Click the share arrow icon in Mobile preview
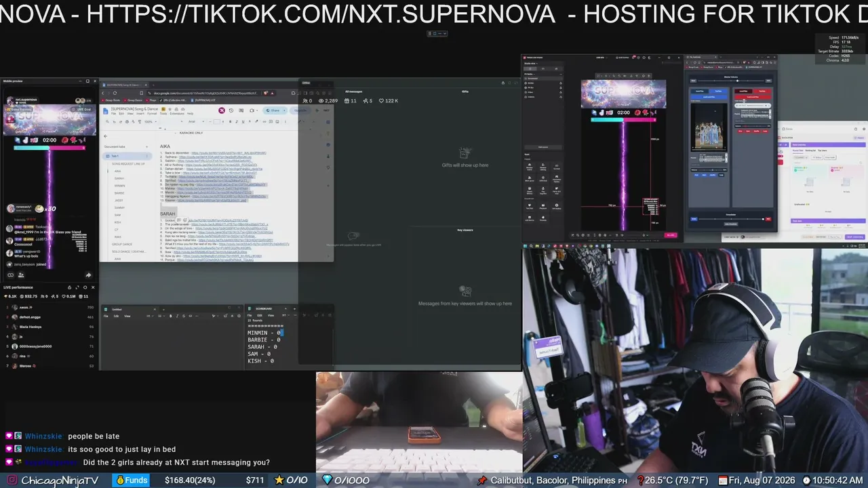The width and height of the screenshot is (868, 488). pyautogui.click(x=88, y=275)
